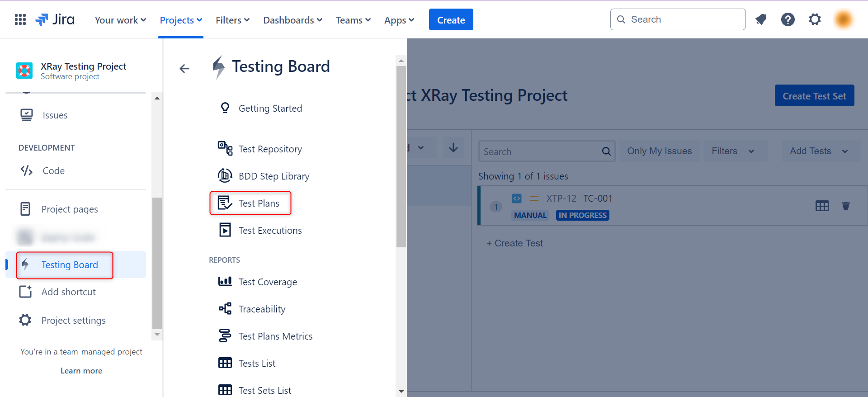Click the download arrow icon
This screenshot has height=397, width=868.
pos(453,148)
